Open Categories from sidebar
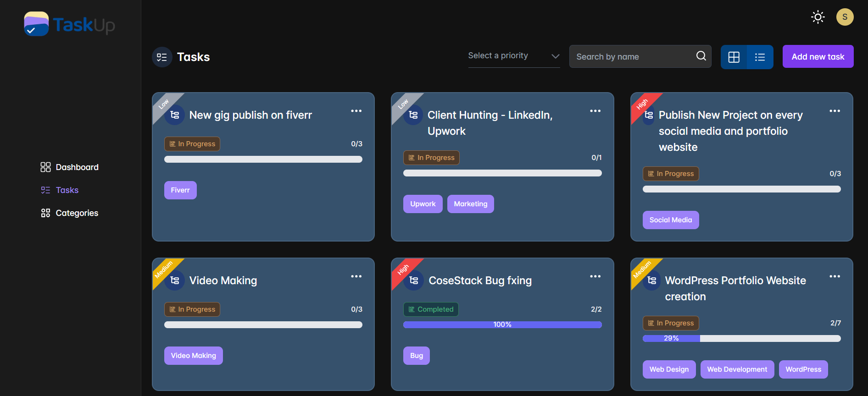868x396 pixels. [x=69, y=213]
